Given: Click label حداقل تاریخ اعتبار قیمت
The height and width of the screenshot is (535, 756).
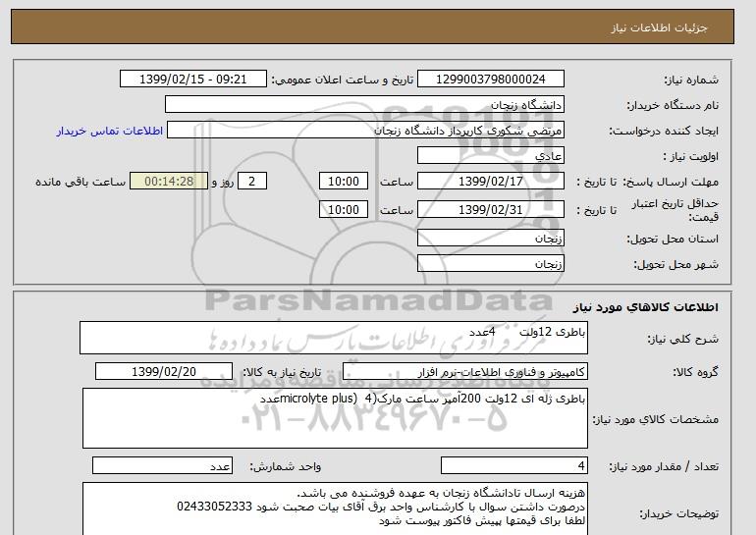Looking at the screenshot, I should click(675, 210).
